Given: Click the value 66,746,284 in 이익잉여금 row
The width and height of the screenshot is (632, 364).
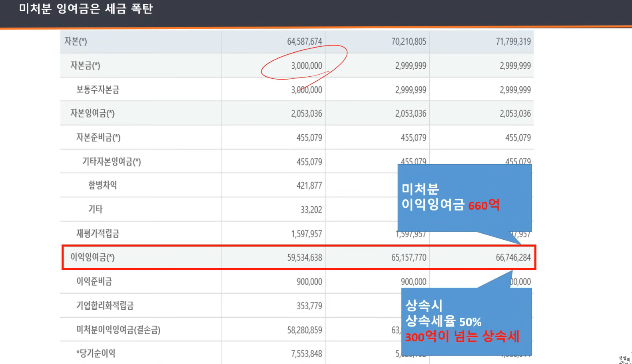Looking at the screenshot, I should coord(513,258).
